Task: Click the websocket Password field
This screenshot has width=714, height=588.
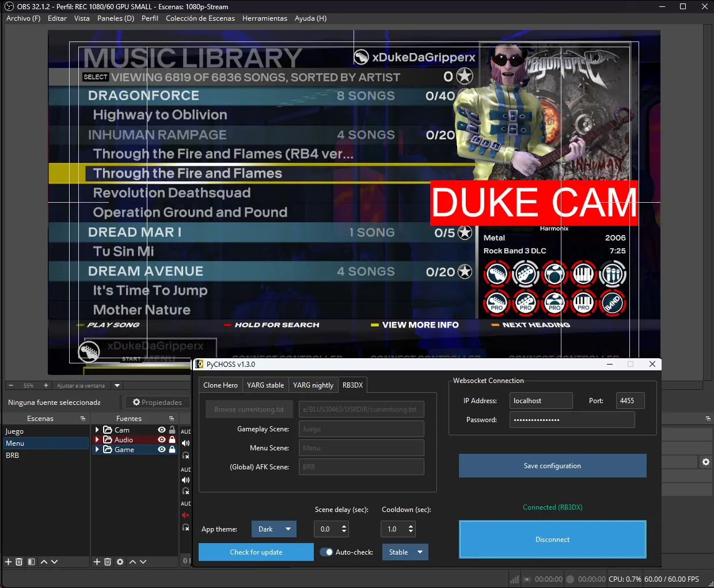Action: click(572, 420)
